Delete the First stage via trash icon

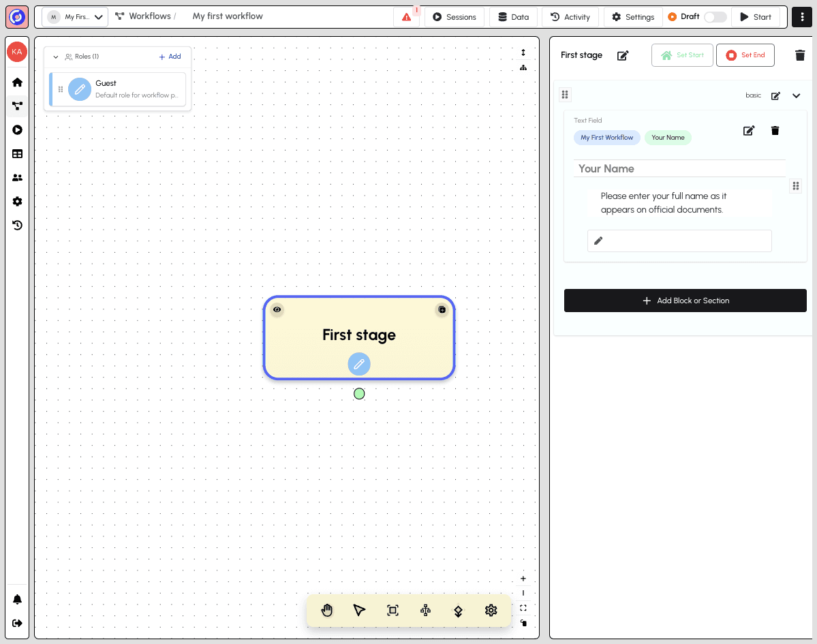[800, 55]
